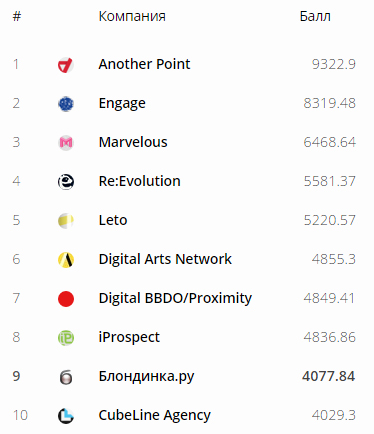Open the Engage company link
This screenshot has height=434, width=374.
[122, 104]
